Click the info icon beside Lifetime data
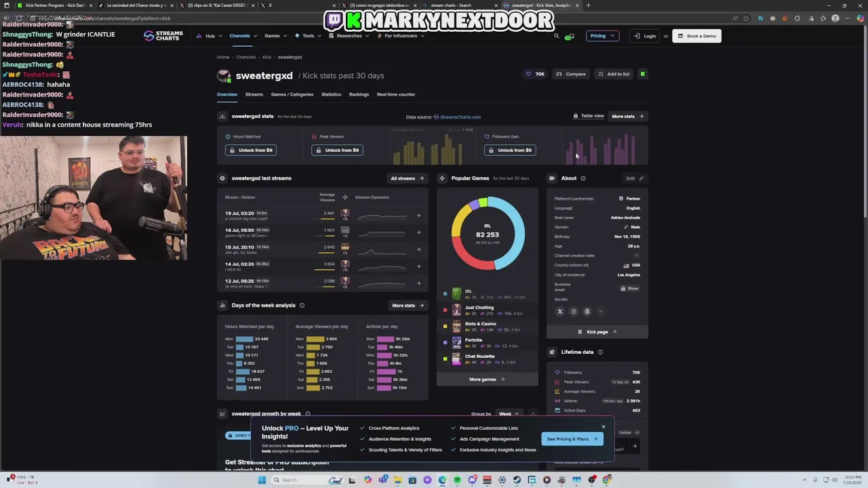The height and width of the screenshot is (488, 868). pyautogui.click(x=600, y=352)
